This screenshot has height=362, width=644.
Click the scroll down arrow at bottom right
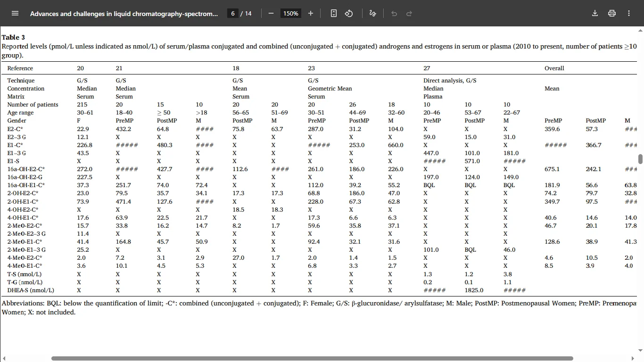coord(640,351)
